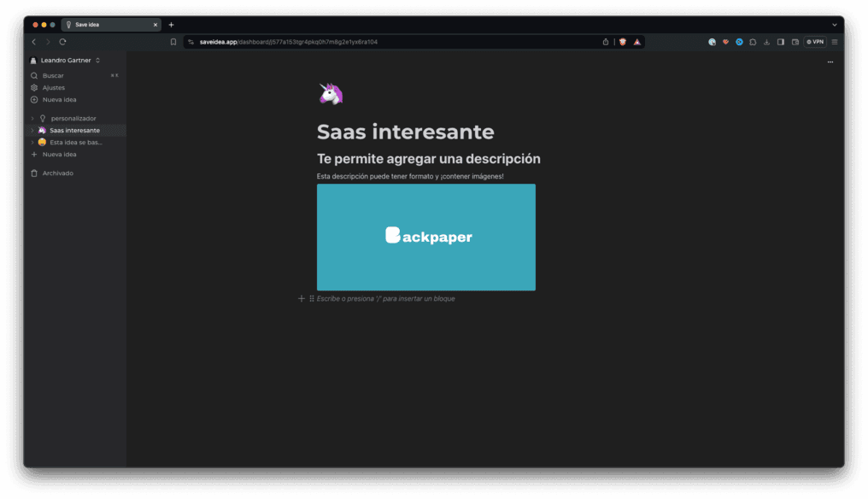Click the unicorn icon of Saas interesante
Image resolution: width=868 pixels, height=499 pixels.
tap(42, 130)
